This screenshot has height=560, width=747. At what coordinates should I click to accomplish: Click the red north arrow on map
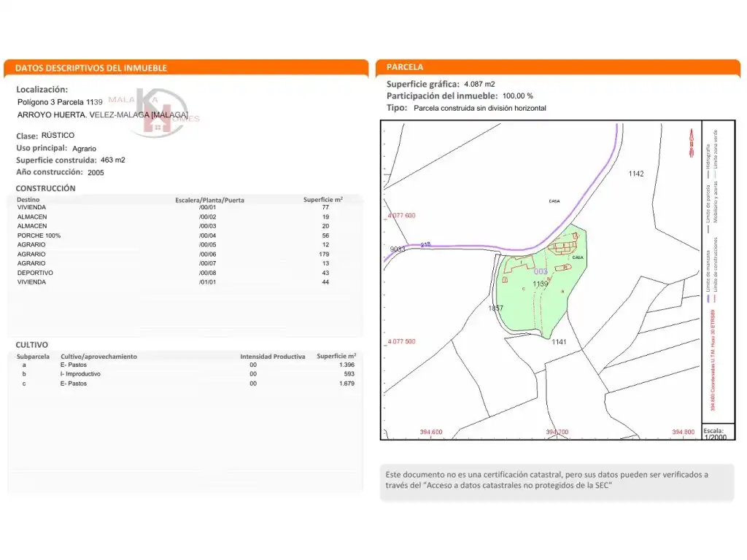click(692, 142)
